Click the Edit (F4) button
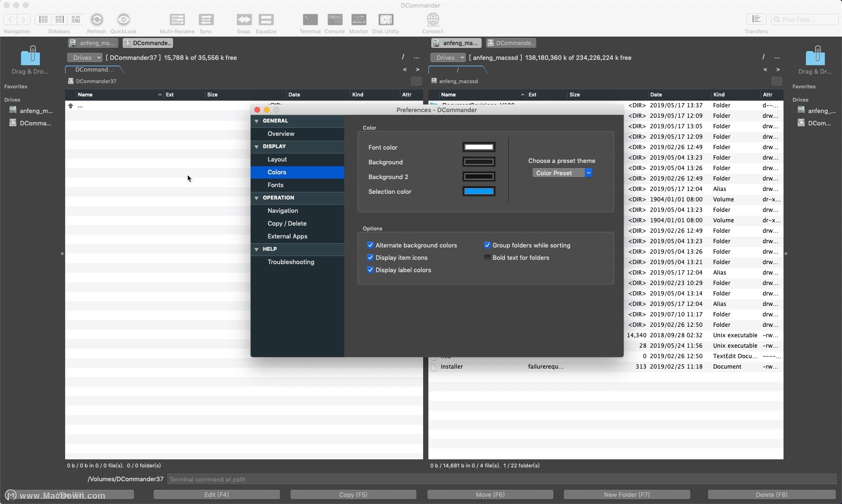Screen dimensions: 842x504 coord(217,494)
